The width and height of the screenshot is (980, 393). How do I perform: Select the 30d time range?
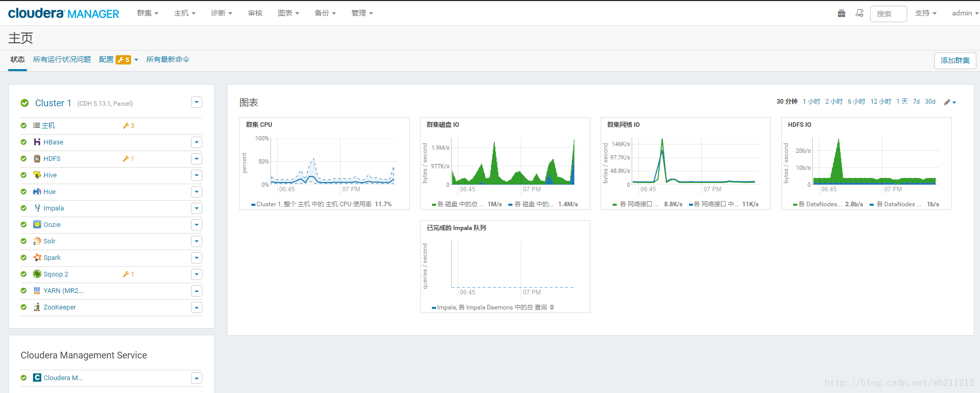930,102
